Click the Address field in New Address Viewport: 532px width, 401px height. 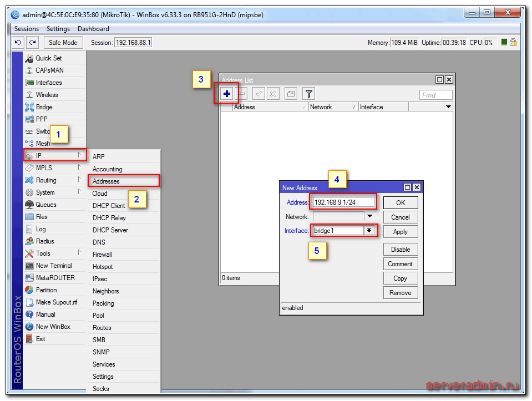click(x=343, y=202)
